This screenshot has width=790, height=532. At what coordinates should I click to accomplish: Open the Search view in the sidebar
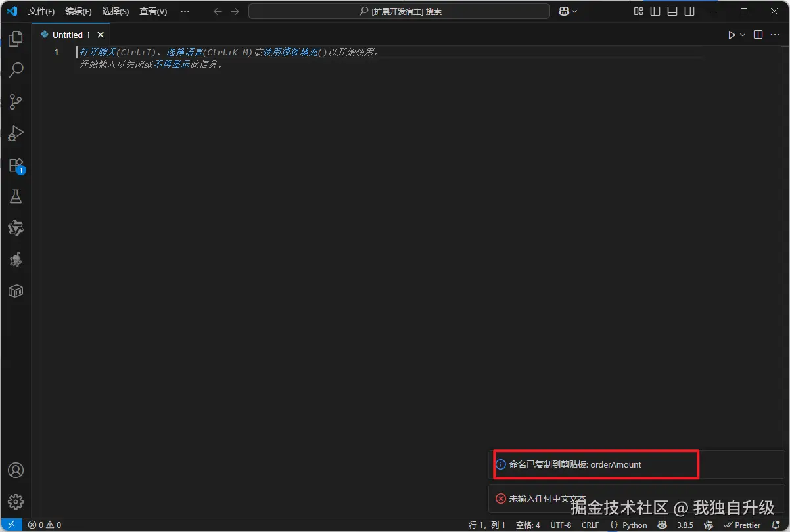click(x=16, y=70)
